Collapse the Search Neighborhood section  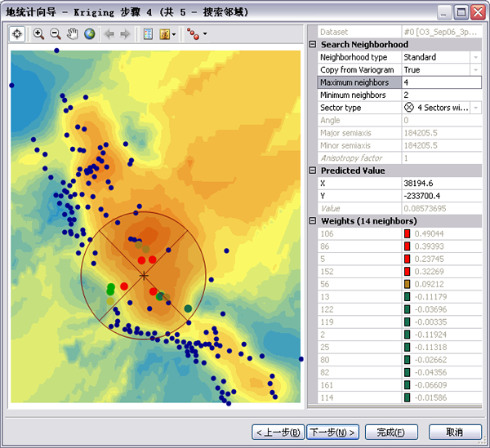point(313,45)
